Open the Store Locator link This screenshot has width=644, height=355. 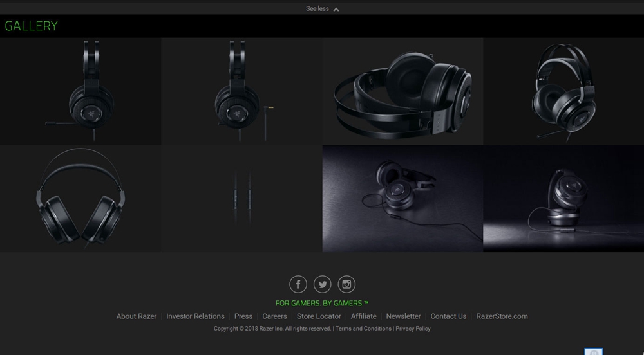(x=319, y=316)
